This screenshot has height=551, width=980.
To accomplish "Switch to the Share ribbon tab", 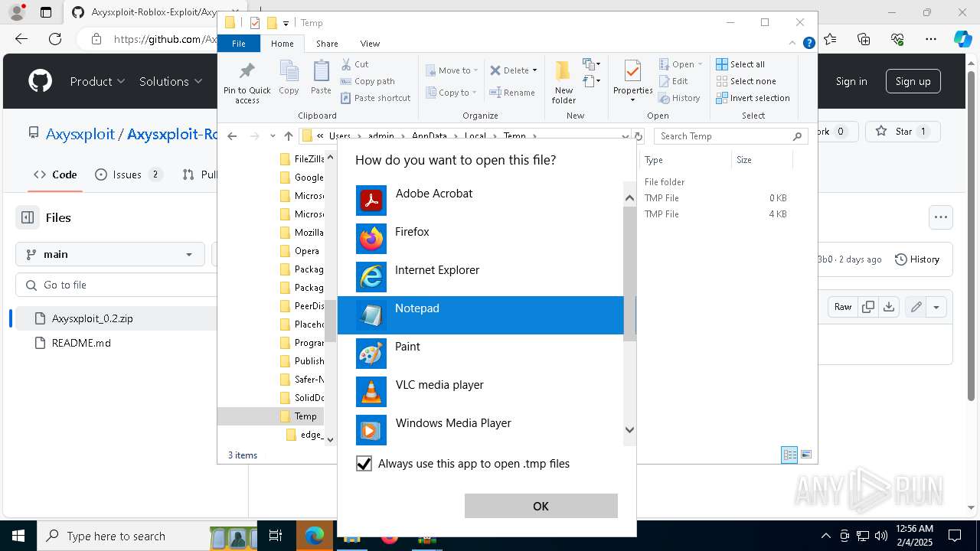I will (327, 44).
